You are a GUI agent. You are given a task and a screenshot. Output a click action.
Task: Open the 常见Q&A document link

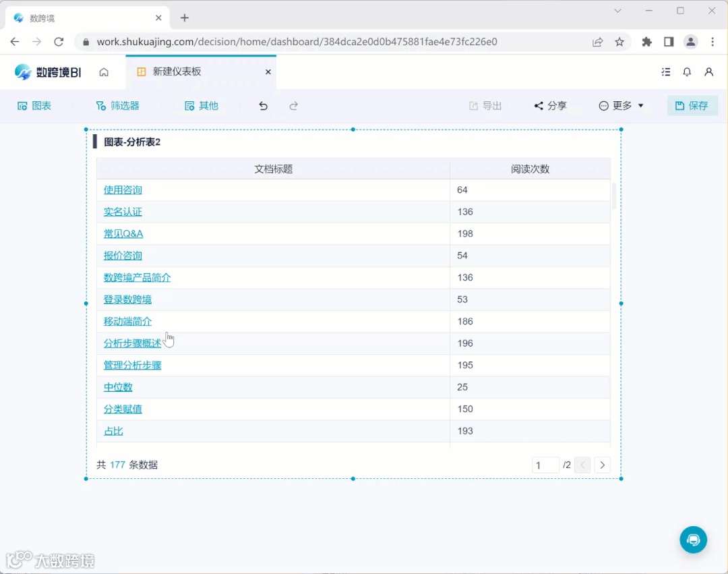[123, 233]
